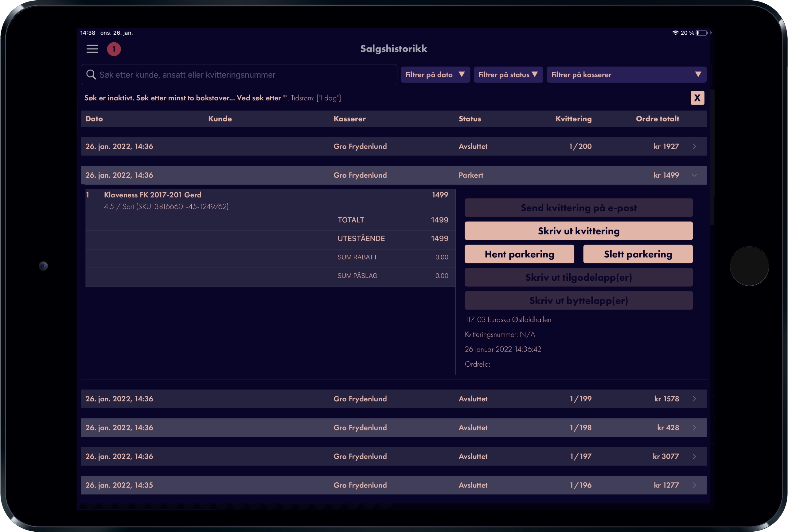This screenshot has width=788, height=532.
Task: Open the kr 3077 order row
Action: coord(394,457)
